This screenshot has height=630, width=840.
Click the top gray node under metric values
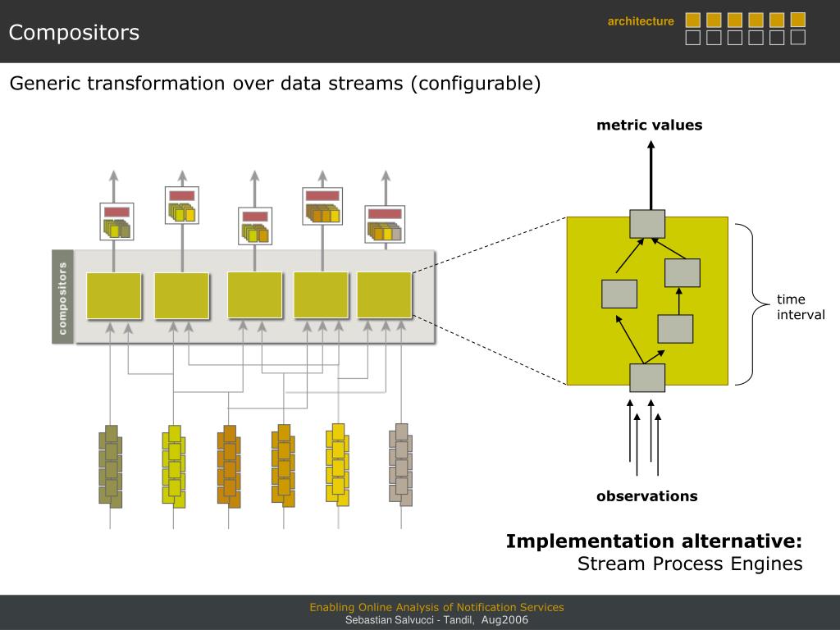coord(647,224)
